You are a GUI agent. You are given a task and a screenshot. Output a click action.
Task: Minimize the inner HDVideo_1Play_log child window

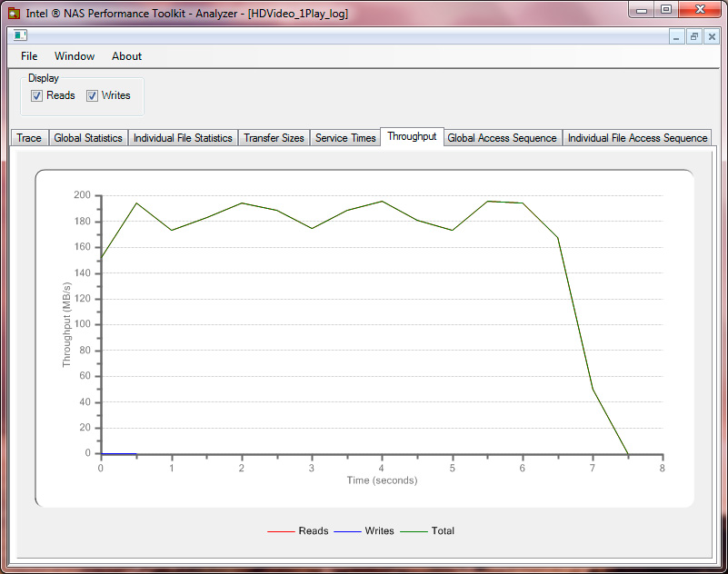coord(676,36)
